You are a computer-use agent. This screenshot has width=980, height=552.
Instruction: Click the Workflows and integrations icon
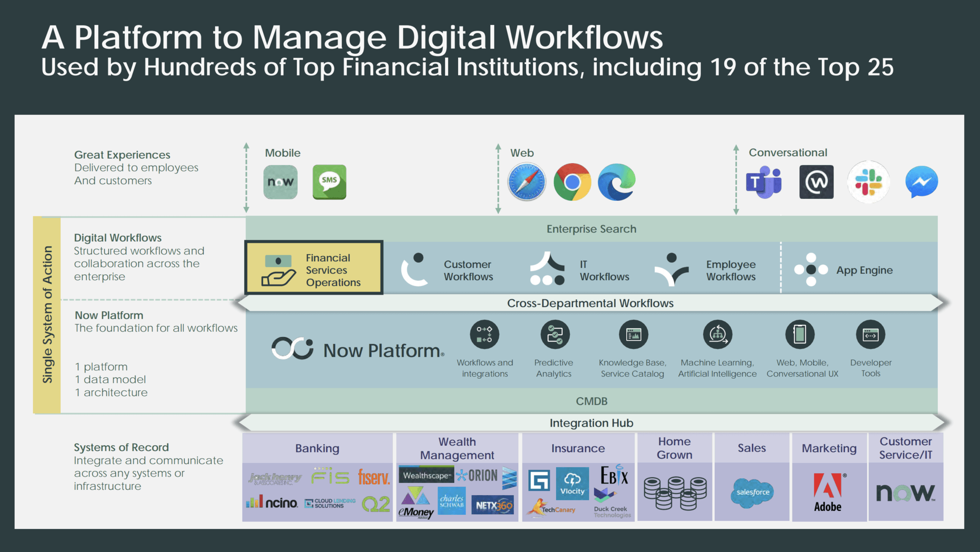coord(485,335)
